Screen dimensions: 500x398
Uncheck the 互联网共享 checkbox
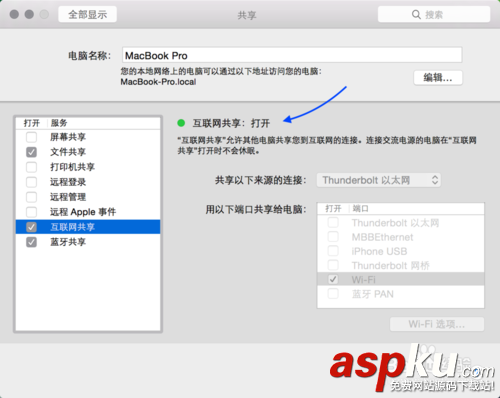click(x=31, y=227)
